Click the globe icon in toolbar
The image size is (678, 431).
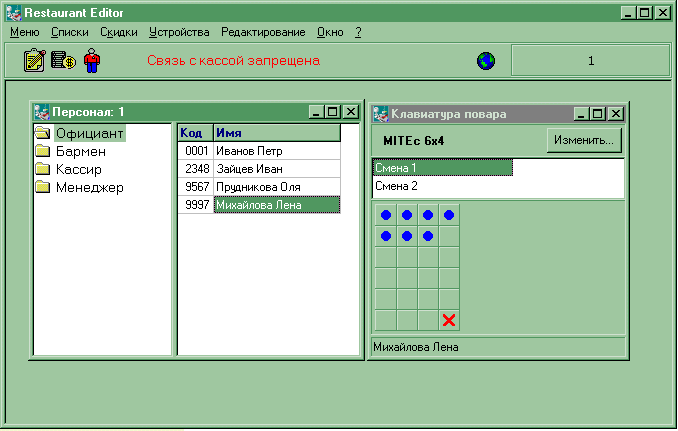(x=486, y=61)
